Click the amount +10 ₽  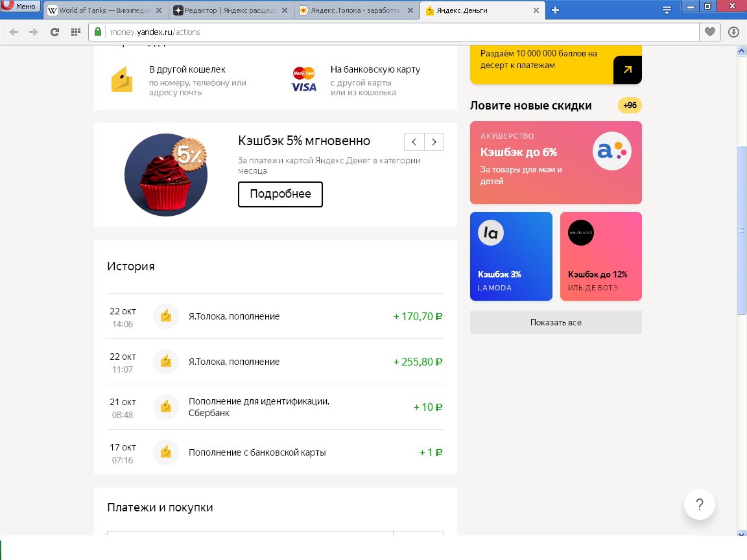pos(428,407)
